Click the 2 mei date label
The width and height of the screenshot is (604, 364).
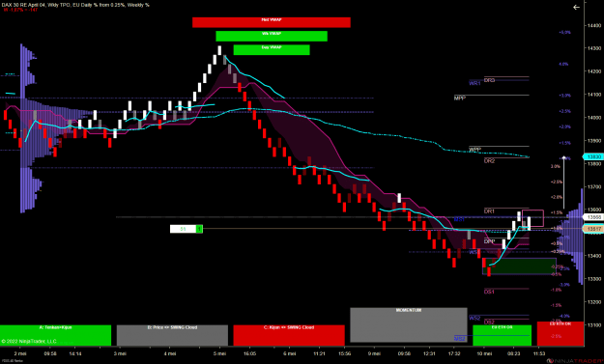coord(20,353)
